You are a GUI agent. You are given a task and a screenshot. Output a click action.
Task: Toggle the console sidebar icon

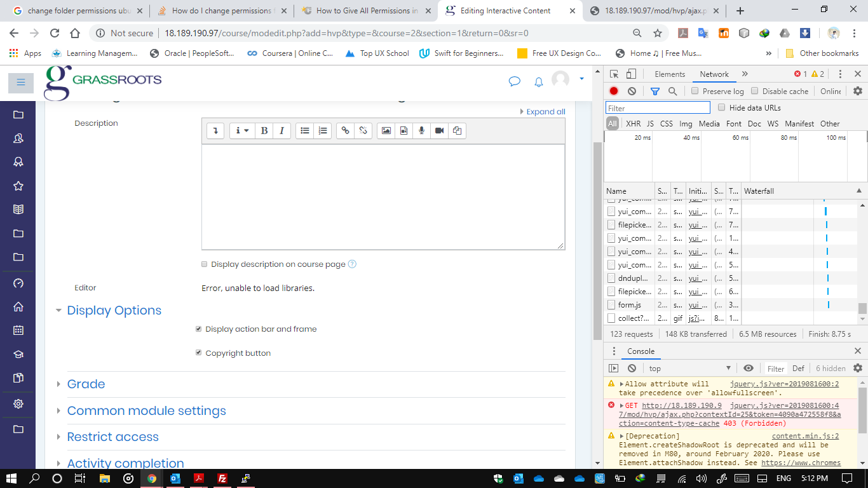[x=613, y=369]
